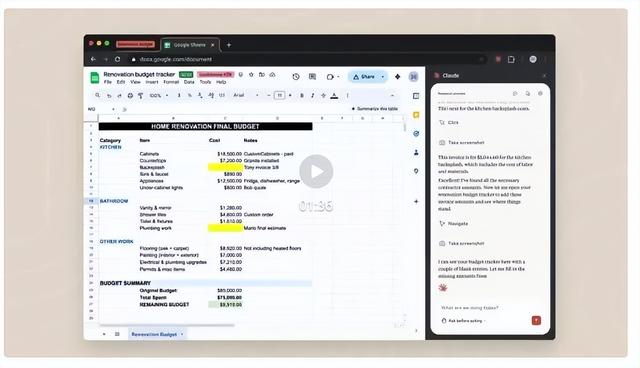Click the Share button
640x368 pixels.
364,77
